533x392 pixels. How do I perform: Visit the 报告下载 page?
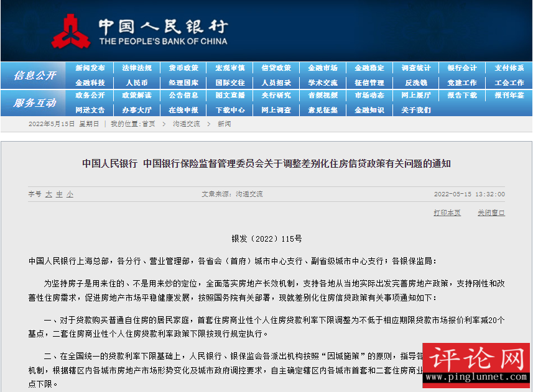click(462, 96)
